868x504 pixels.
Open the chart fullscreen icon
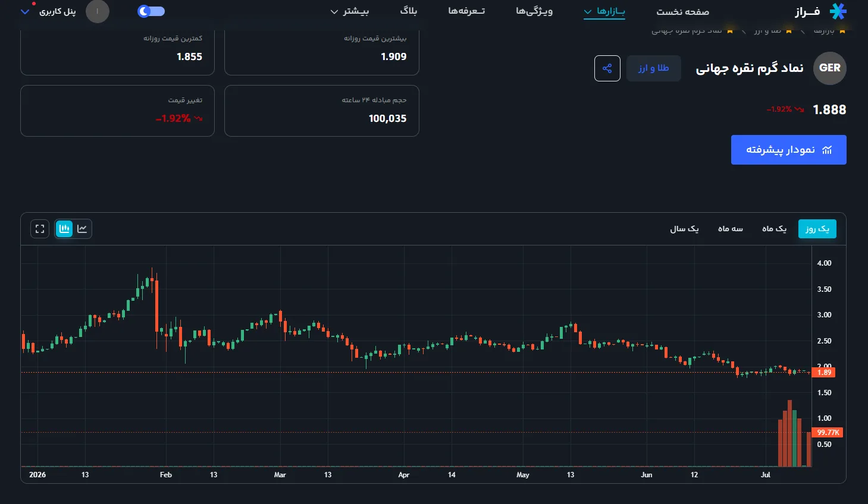(40, 229)
